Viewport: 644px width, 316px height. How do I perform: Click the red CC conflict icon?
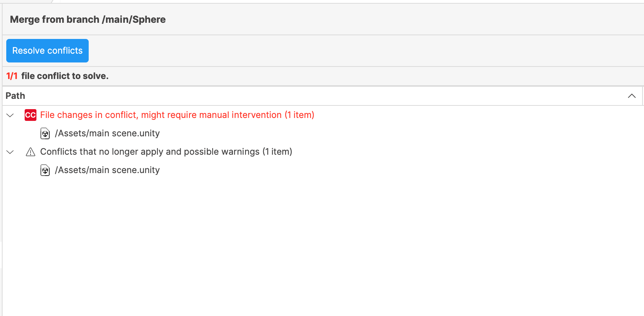tap(31, 115)
